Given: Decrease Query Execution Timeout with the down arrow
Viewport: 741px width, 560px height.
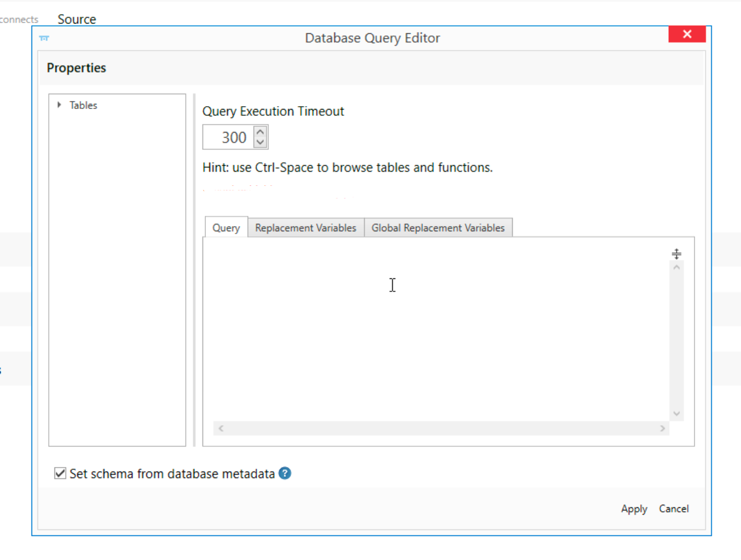Looking at the screenshot, I should (259, 143).
